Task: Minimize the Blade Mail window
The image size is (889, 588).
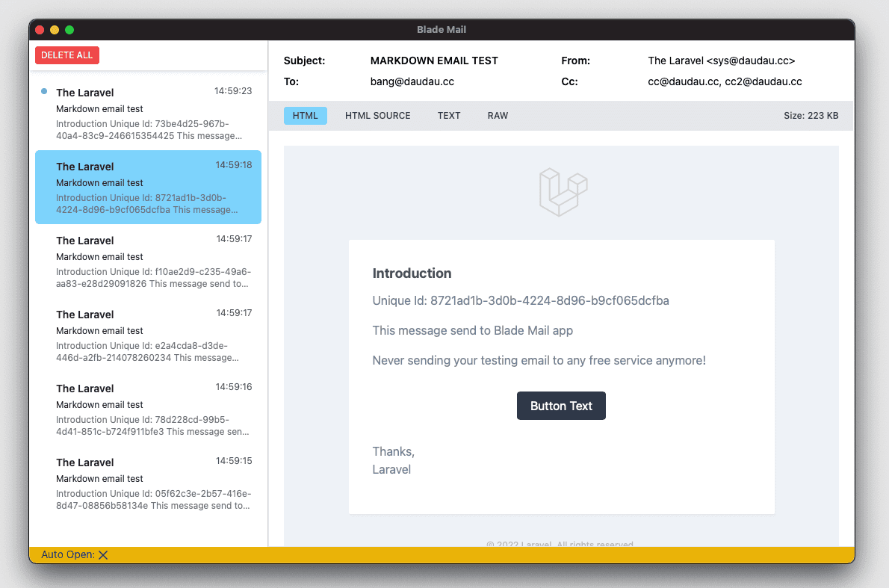Action: [55, 30]
